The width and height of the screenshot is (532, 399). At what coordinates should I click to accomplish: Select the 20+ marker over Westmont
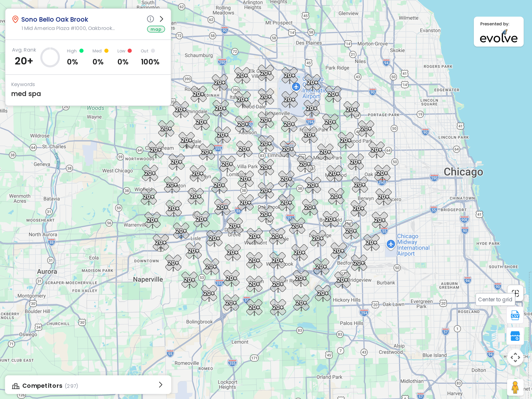[x=255, y=236]
